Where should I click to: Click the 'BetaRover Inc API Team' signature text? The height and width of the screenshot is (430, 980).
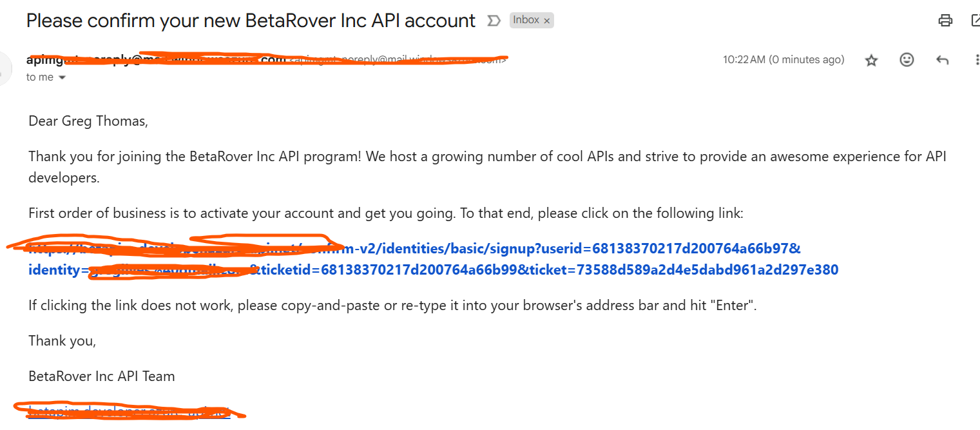click(101, 376)
